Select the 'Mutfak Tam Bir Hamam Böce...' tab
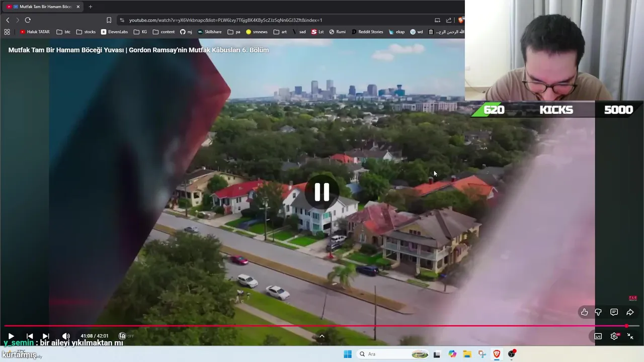644x362 pixels. [43, 7]
